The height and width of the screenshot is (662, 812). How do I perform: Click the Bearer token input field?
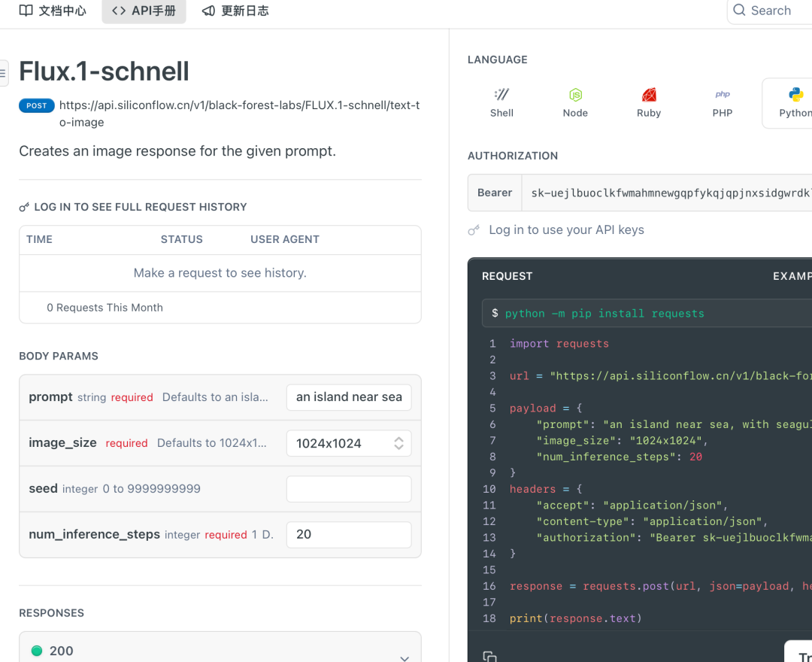pyautogui.click(x=666, y=193)
